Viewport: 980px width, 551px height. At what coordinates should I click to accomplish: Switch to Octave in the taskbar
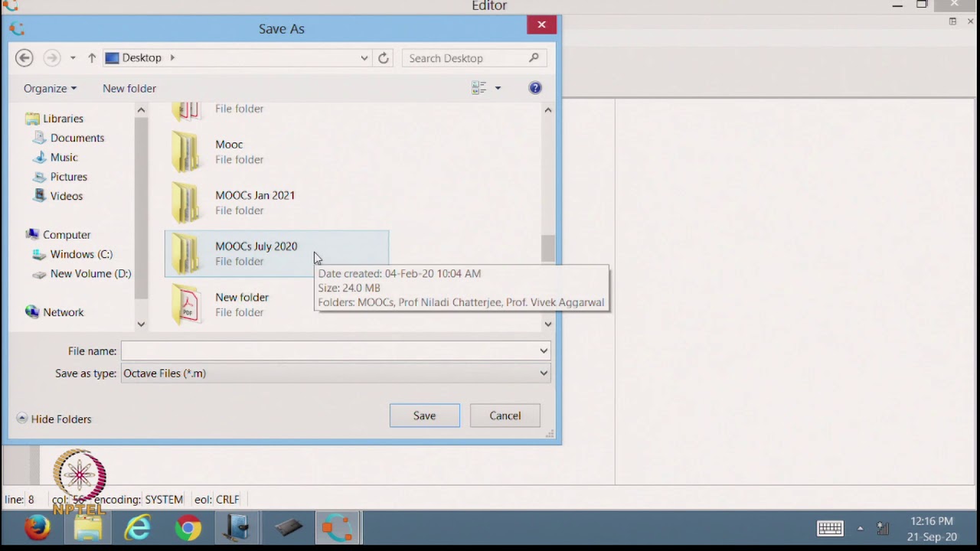coord(337,529)
